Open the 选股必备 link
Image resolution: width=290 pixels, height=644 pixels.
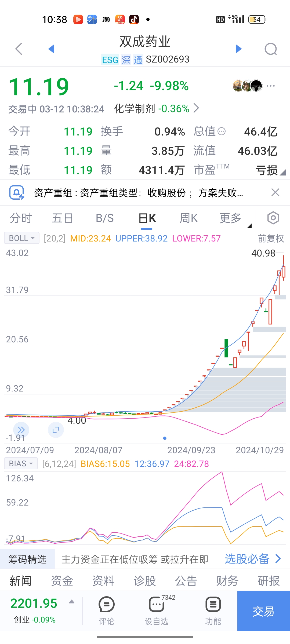click(x=253, y=559)
